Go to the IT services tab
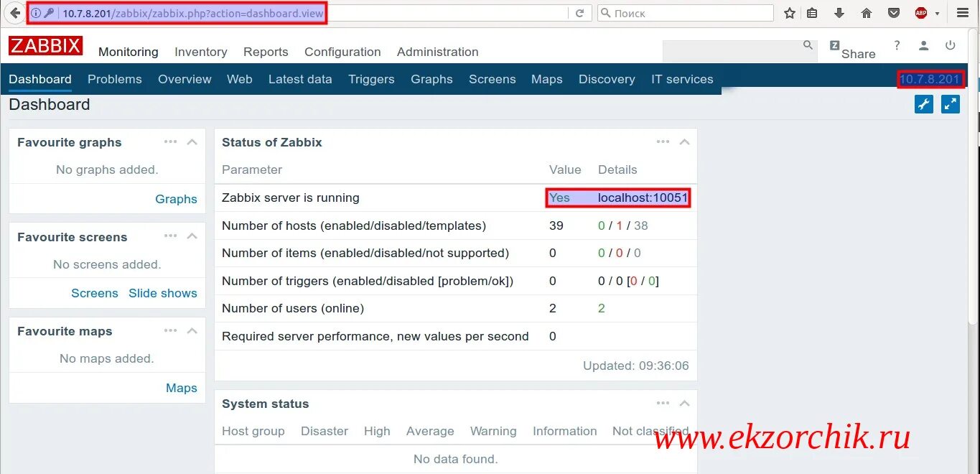This screenshot has height=474, width=980. click(x=682, y=79)
